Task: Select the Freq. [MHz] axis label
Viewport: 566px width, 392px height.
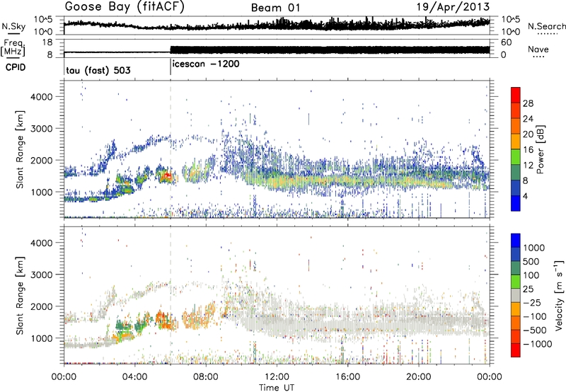Action: coord(13,48)
